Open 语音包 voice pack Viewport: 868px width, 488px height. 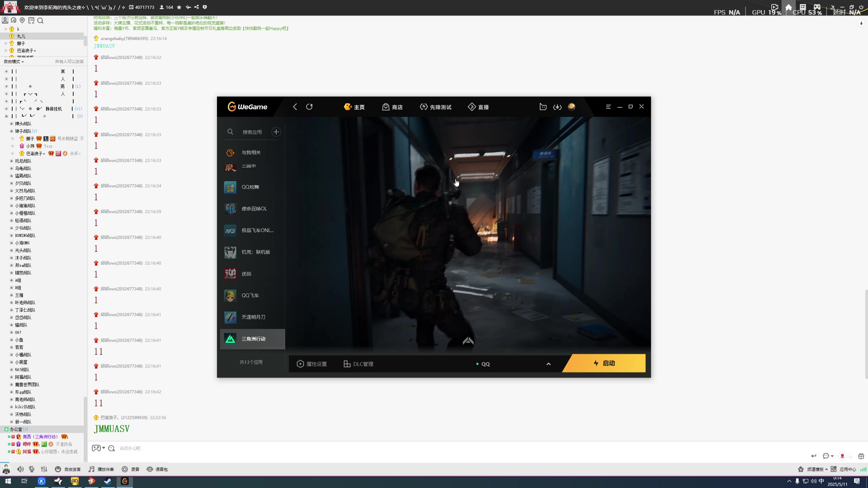(x=157, y=469)
